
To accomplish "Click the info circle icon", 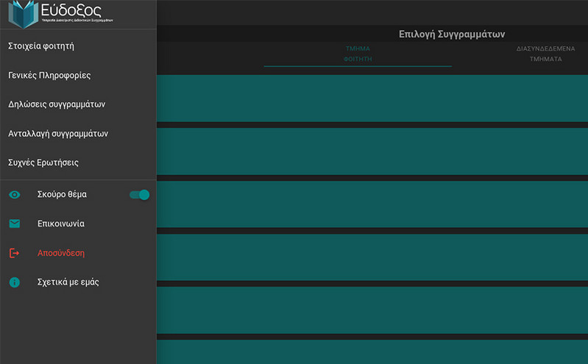I will 15,282.
